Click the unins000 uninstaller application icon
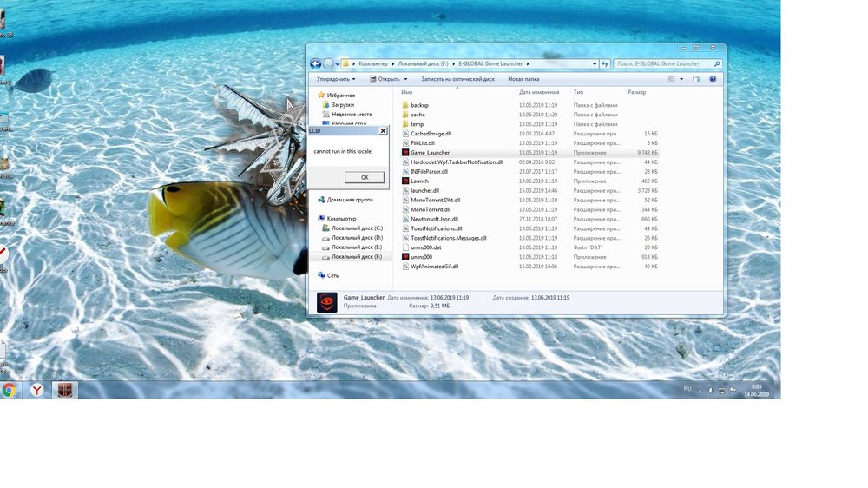The image size is (868, 488). 405,257
